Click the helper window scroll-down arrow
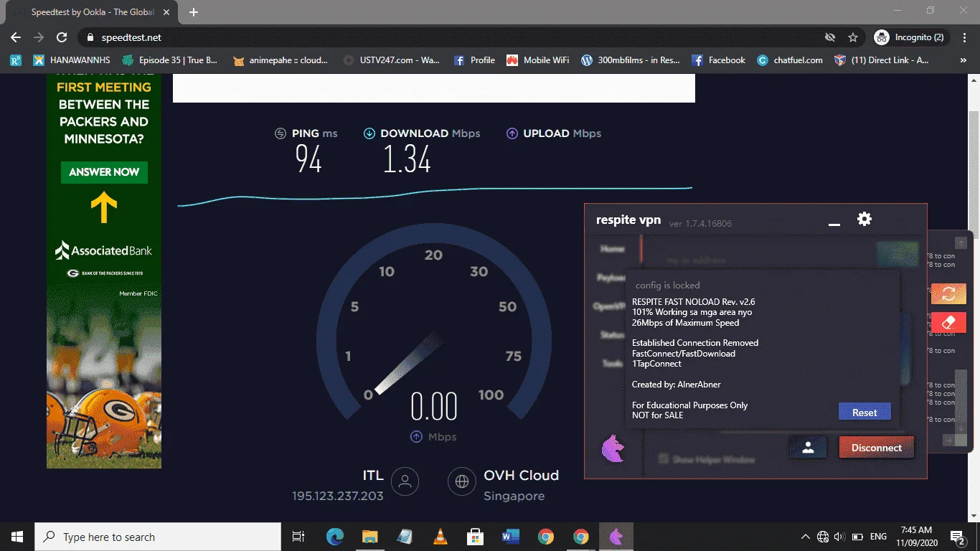Screen dimensions: 980x551 point(961,428)
